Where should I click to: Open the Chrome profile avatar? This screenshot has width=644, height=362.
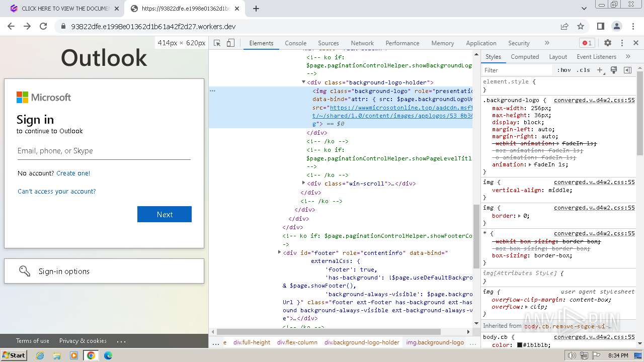(x=617, y=26)
